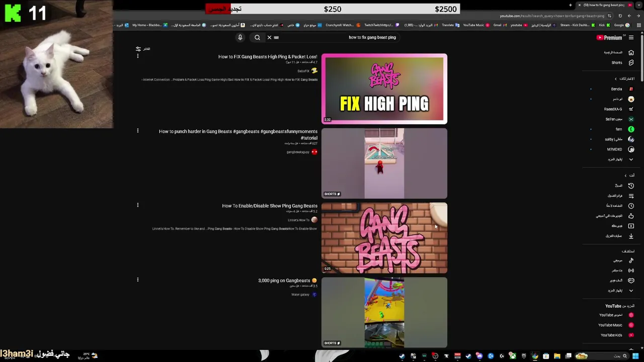This screenshot has width=644, height=362.
Task: Open Music under Explore
Action: [623, 260]
